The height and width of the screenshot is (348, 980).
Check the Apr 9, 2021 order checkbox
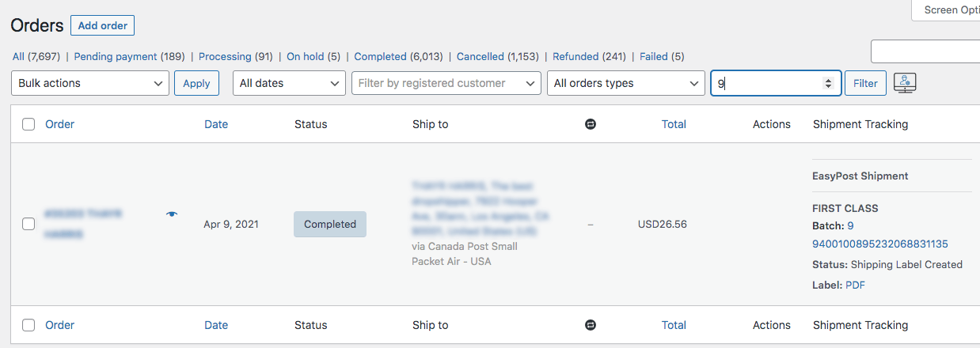pyautogui.click(x=28, y=224)
